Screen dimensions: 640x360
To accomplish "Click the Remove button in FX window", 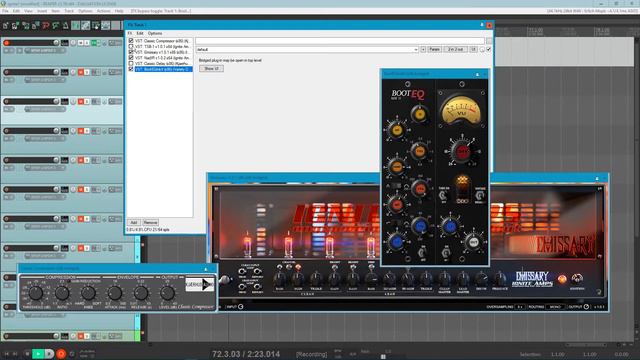I will pyautogui.click(x=150, y=222).
